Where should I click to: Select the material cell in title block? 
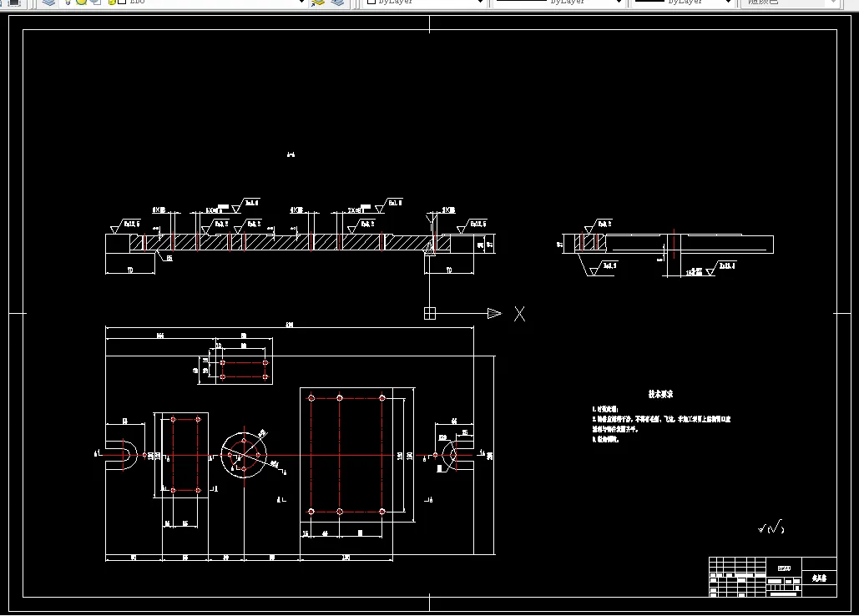784,568
